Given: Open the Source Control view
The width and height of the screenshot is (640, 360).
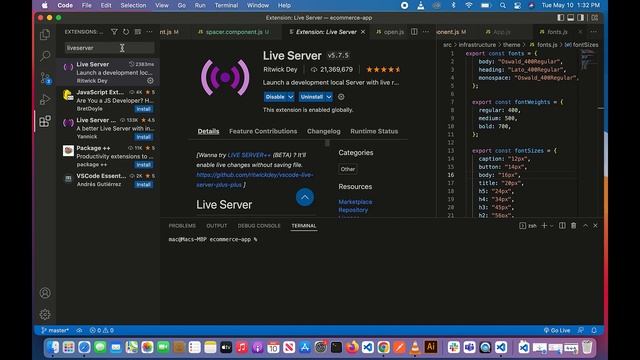Looking at the screenshot, I should [x=45, y=78].
